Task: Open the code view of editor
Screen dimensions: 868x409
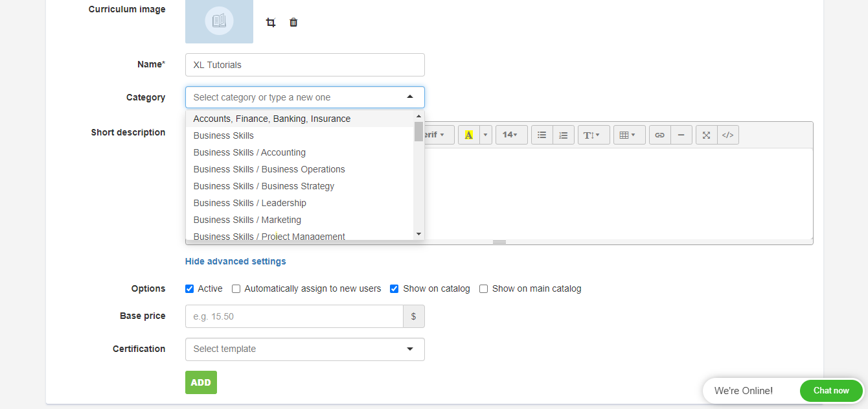Action: click(727, 135)
